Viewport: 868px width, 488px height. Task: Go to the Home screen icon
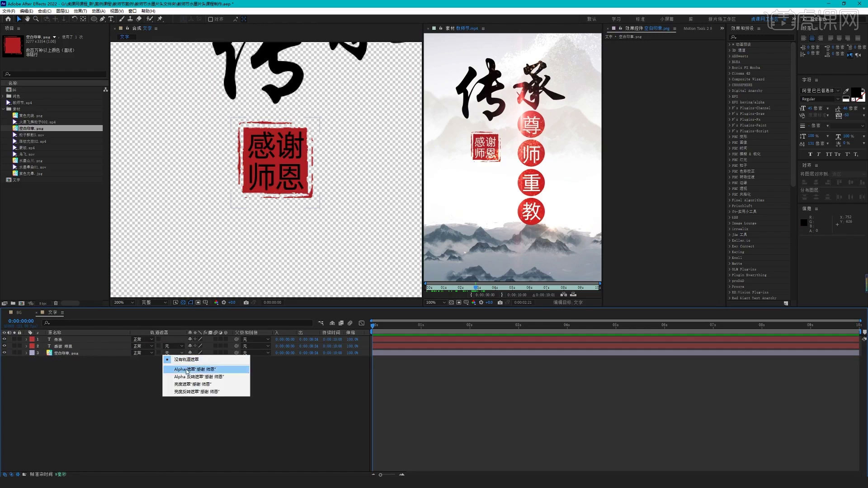8,19
